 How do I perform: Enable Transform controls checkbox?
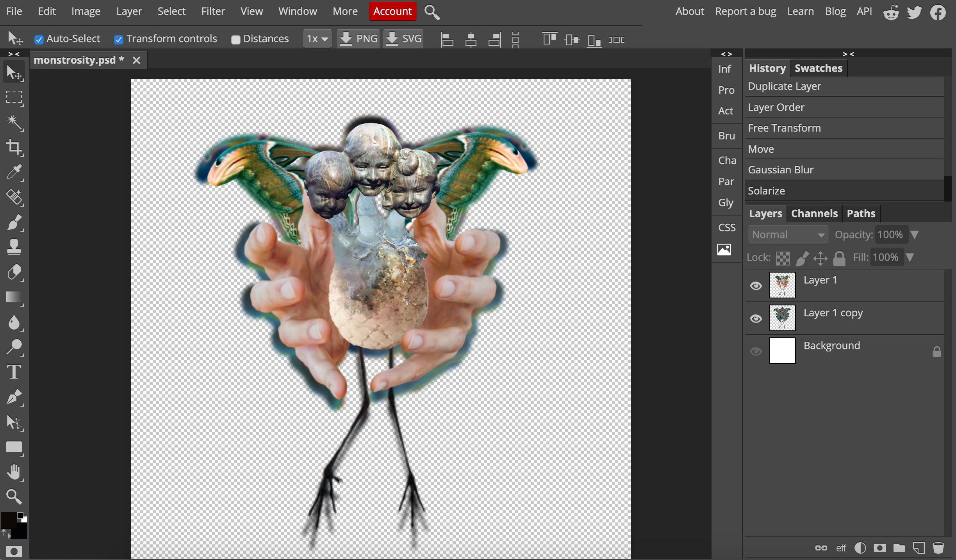click(119, 39)
